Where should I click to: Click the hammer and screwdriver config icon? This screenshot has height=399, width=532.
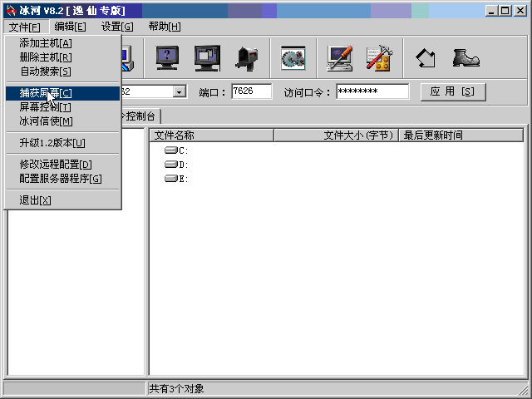click(379, 58)
